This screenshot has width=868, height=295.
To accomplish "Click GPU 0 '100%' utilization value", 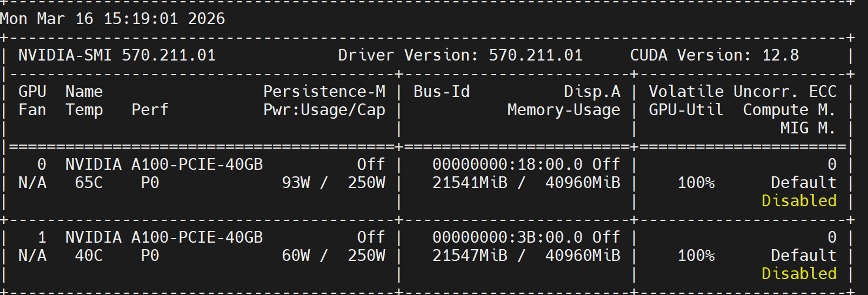I will pos(696,183).
